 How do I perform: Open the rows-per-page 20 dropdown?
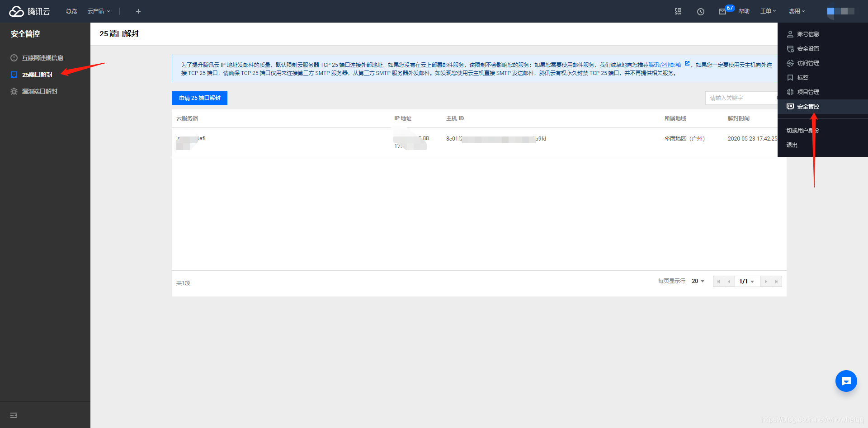click(x=698, y=281)
